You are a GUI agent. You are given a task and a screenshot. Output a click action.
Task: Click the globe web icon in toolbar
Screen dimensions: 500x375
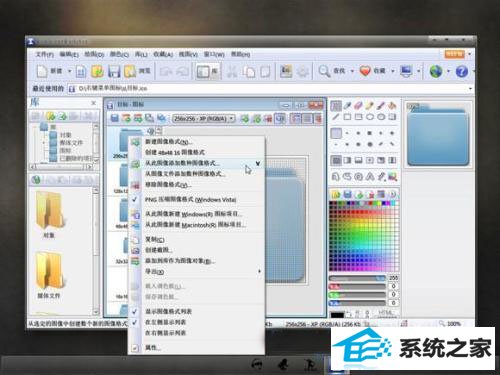point(436,71)
